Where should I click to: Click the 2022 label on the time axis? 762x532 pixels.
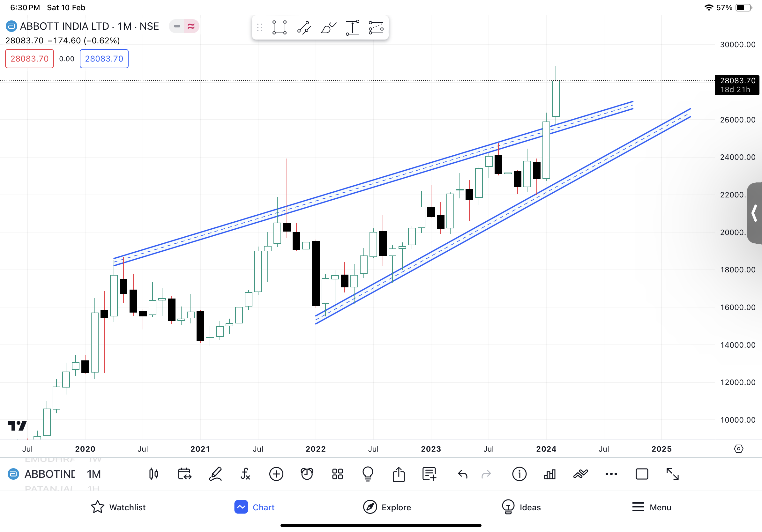click(316, 449)
